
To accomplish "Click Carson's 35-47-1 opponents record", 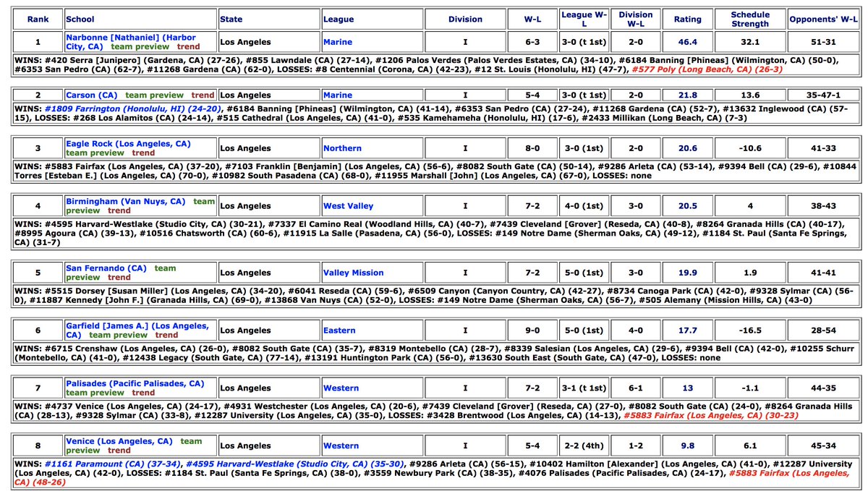I will point(823,95).
